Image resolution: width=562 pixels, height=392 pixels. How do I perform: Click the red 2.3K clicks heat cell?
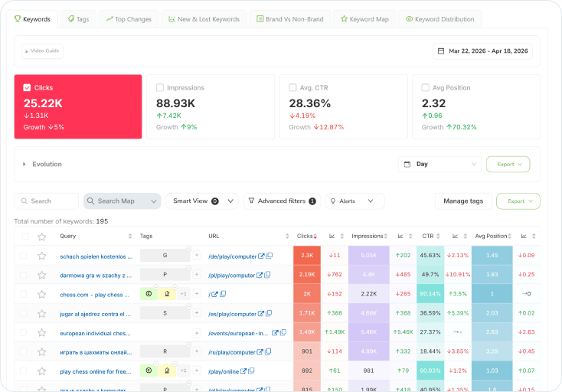pyautogui.click(x=307, y=256)
